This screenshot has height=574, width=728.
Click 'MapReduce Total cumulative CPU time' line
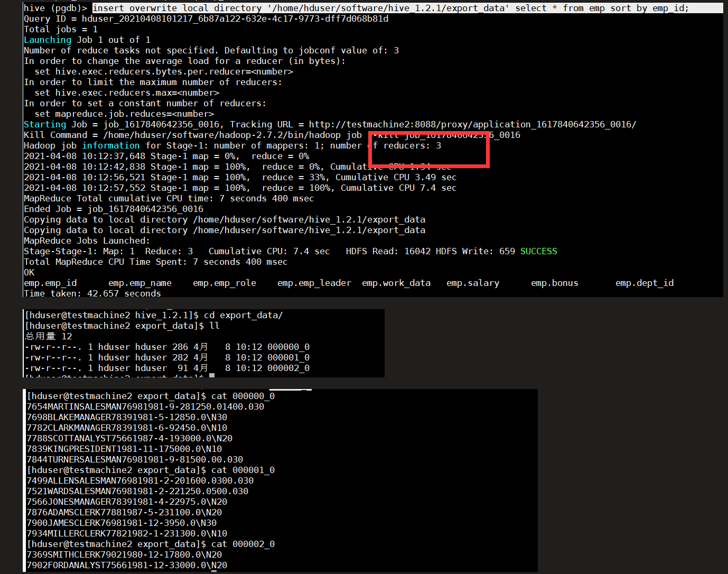(169, 198)
